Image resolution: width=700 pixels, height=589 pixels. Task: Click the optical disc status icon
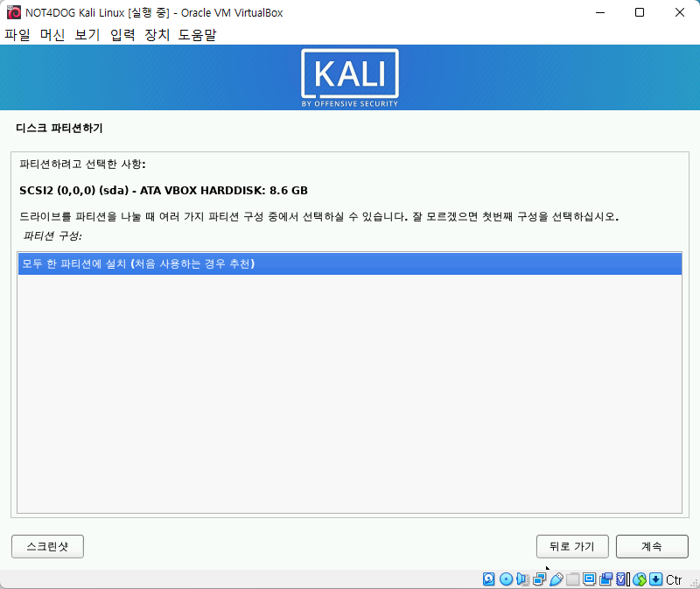pos(506,579)
